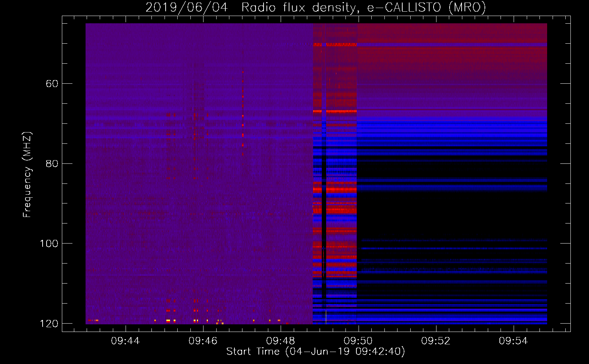Click the 09:52 time tick label
Screen dimensions: 589x364
[x=436, y=341]
